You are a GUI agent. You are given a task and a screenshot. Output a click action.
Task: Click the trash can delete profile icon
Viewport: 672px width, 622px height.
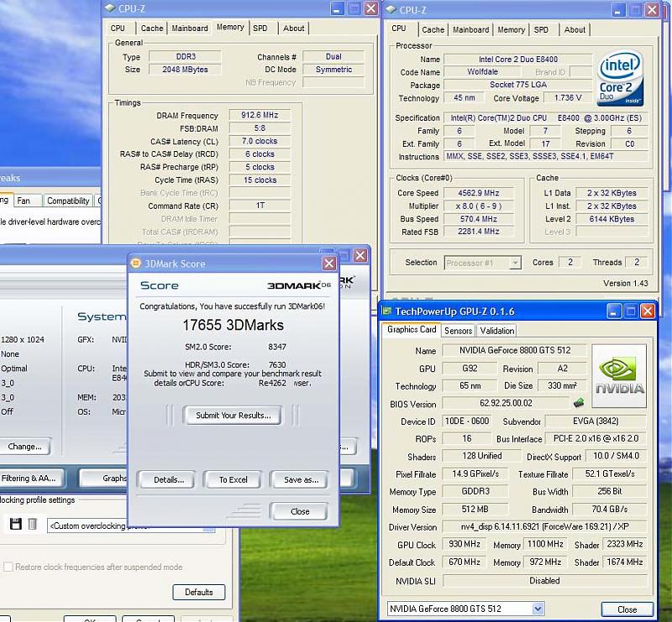point(33,524)
